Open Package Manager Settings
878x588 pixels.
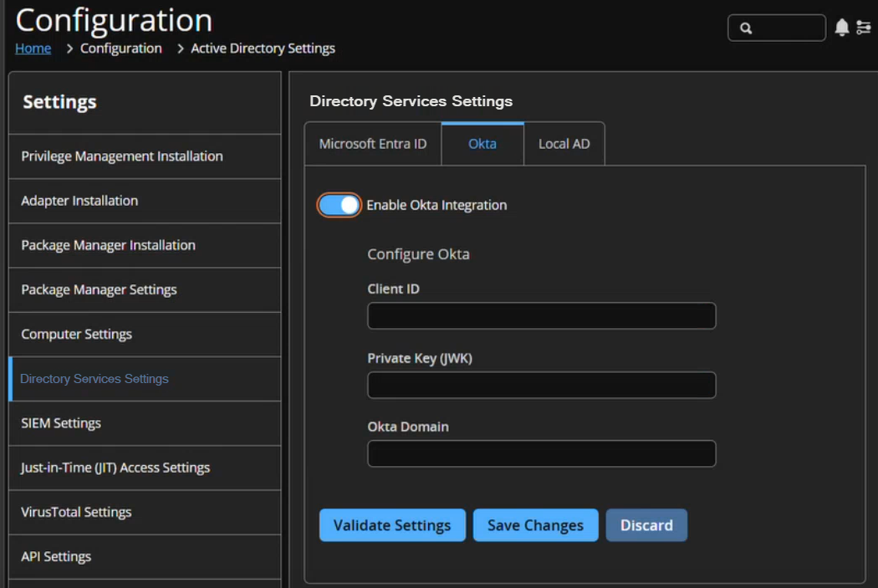coord(145,289)
